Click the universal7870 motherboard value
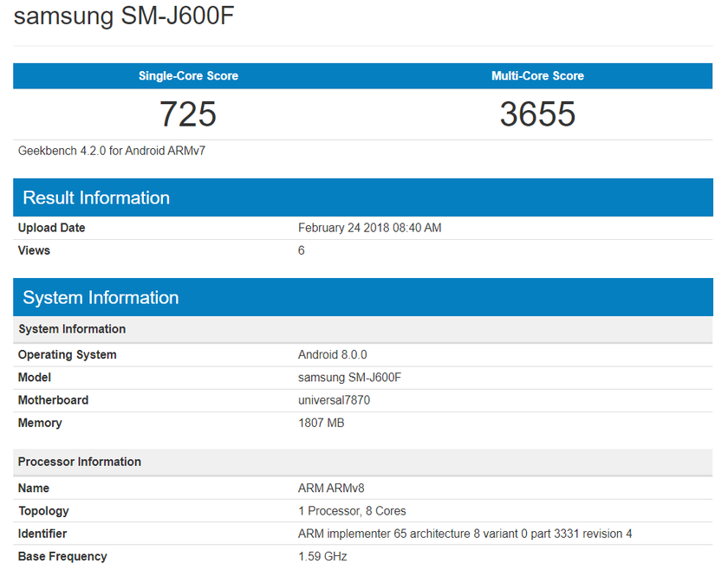Image resolution: width=728 pixels, height=570 pixels. coord(335,400)
